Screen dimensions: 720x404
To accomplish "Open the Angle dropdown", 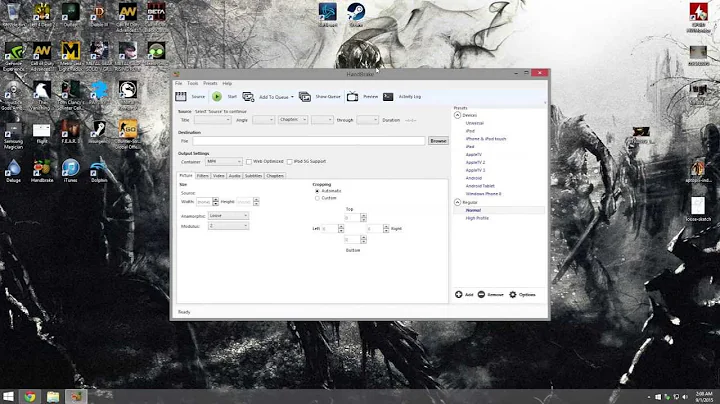I will 264,120.
